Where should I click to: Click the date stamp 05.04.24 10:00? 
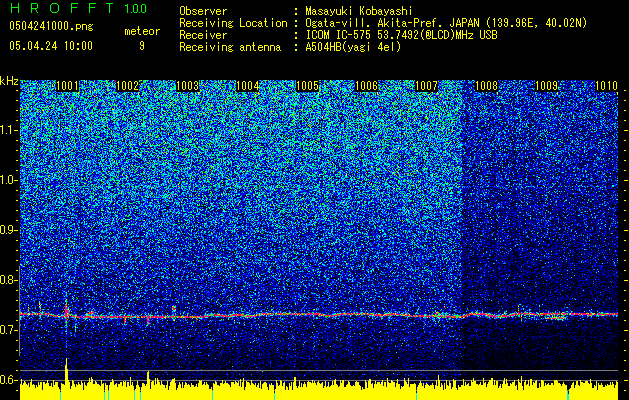(x=51, y=46)
